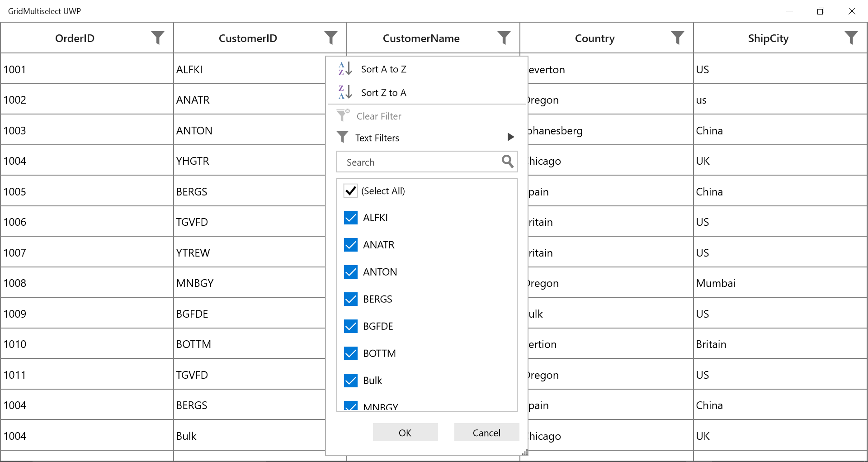868x462 pixels.
Task: Open filter for CustomerName column
Action: pyautogui.click(x=504, y=38)
